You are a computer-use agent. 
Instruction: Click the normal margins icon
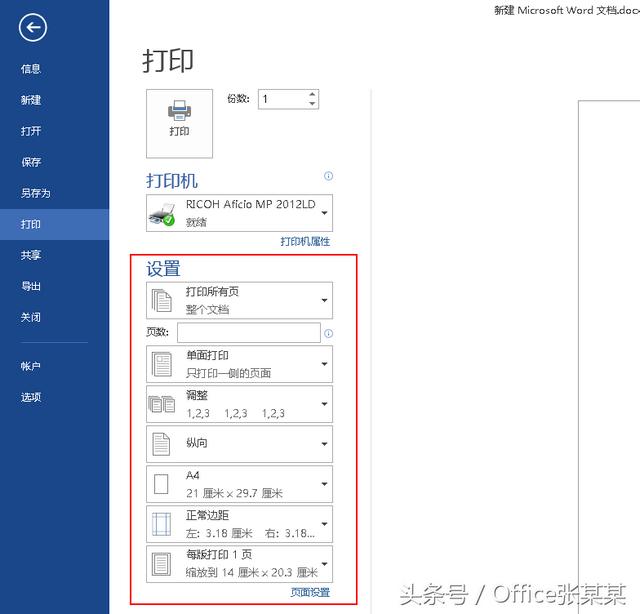[x=161, y=524]
